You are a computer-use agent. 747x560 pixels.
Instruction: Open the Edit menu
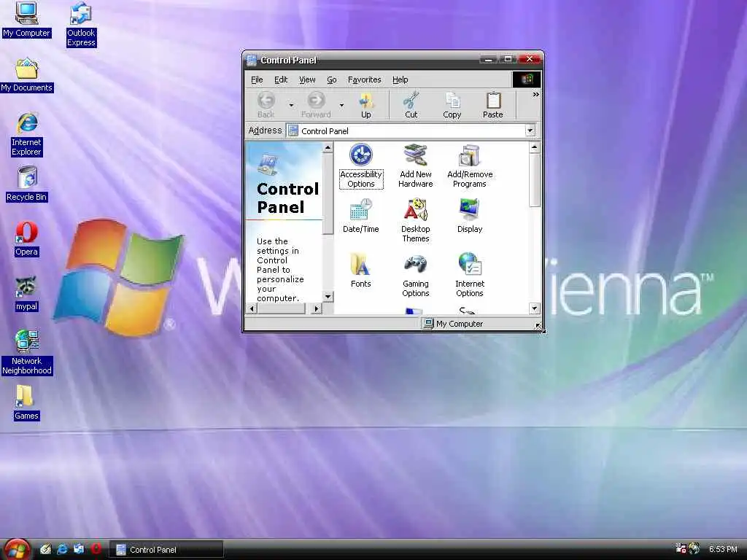point(281,79)
